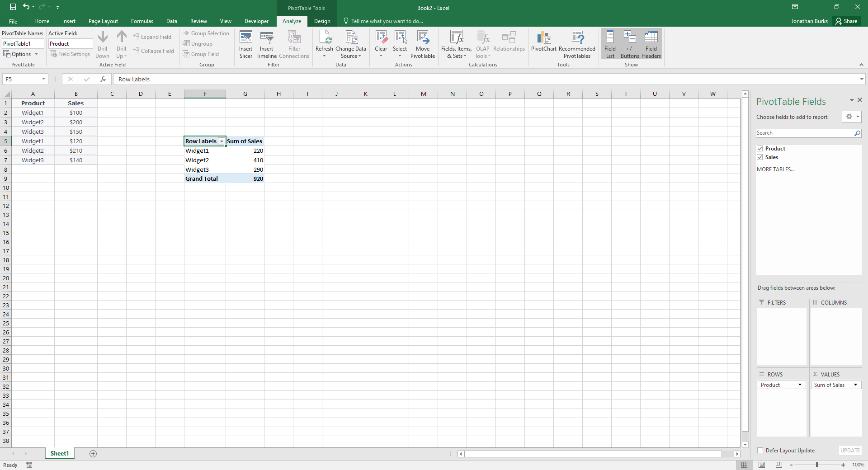Screen dimensions: 868x470
Task: Refresh the PivotTable data
Action: click(324, 44)
